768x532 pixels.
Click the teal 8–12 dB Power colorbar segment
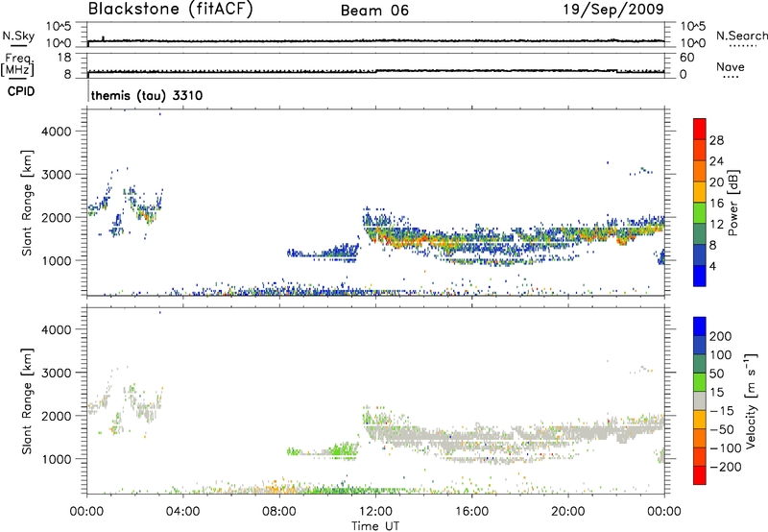coord(700,233)
